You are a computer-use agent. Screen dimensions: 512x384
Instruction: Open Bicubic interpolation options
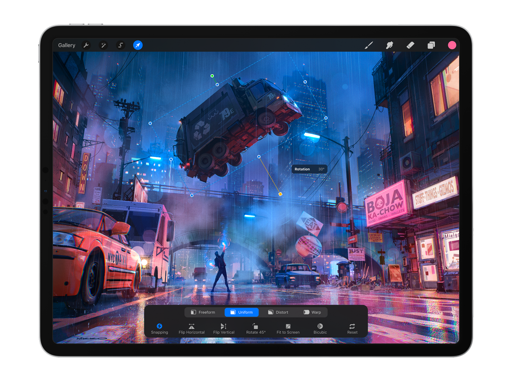coord(320,328)
